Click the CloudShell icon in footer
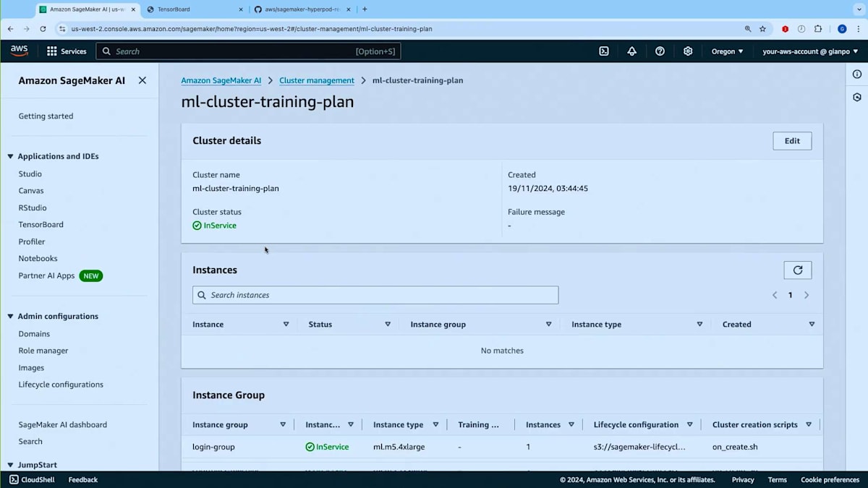Image resolution: width=868 pixels, height=488 pixels. pyautogui.click(x=14, y=479)
